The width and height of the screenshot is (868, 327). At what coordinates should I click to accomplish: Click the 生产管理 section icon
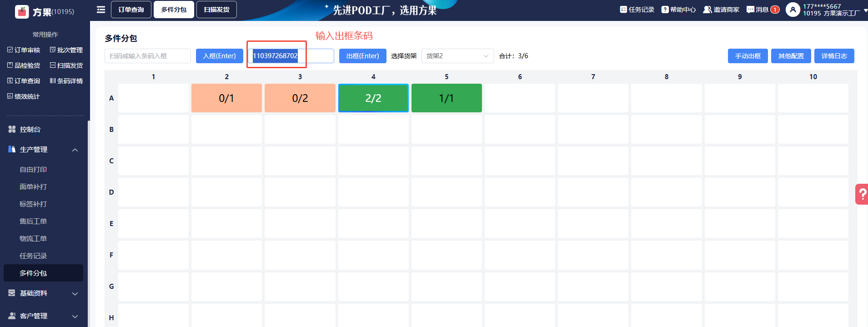[x=12, y=149]
